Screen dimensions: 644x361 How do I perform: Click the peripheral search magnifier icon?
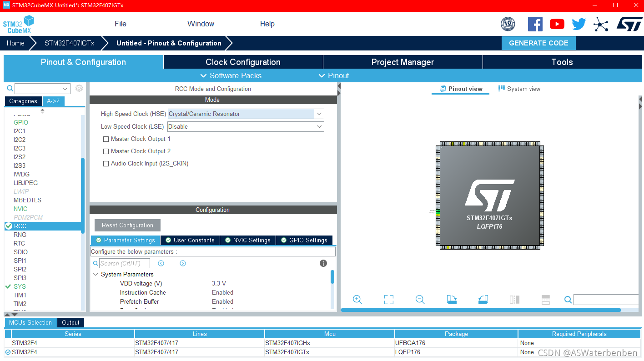(x=10, y=88)
